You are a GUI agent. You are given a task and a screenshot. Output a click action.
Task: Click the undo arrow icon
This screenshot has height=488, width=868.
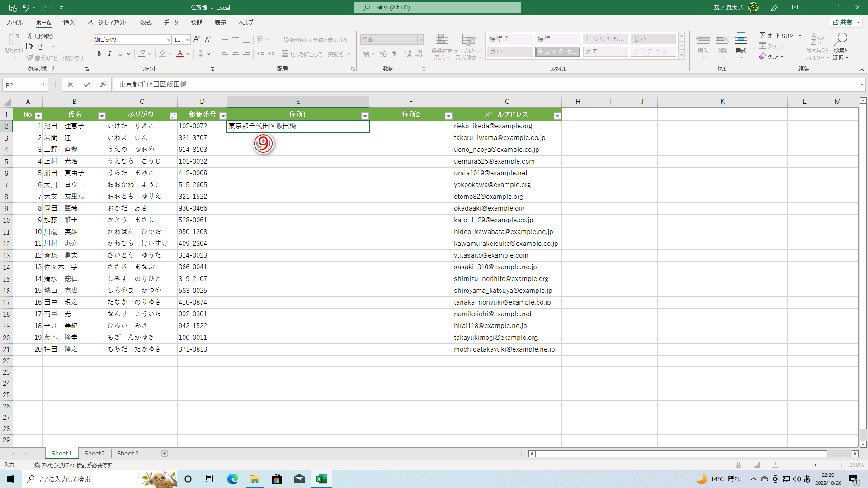(x=26, y=8)
